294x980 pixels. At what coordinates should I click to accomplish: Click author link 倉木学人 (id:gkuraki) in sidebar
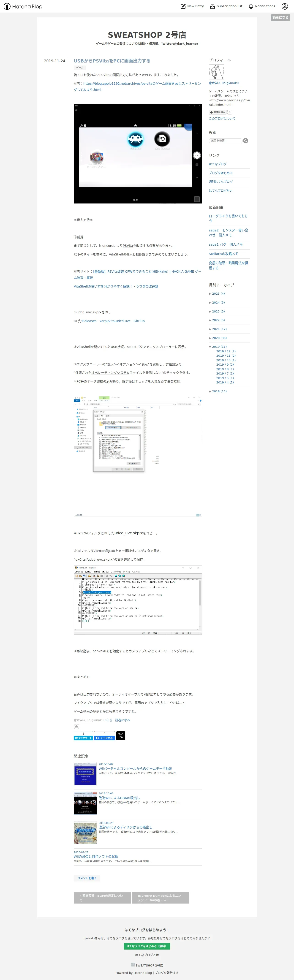tap(224, 83)
